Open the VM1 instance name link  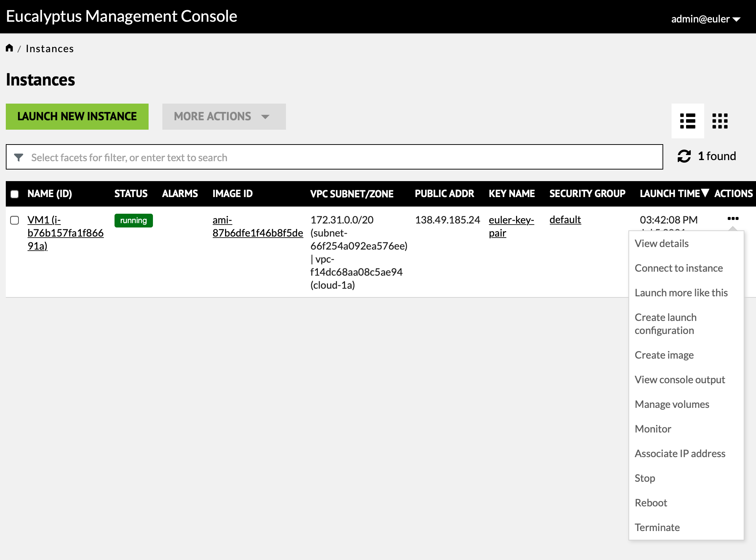tap(65, 233)
